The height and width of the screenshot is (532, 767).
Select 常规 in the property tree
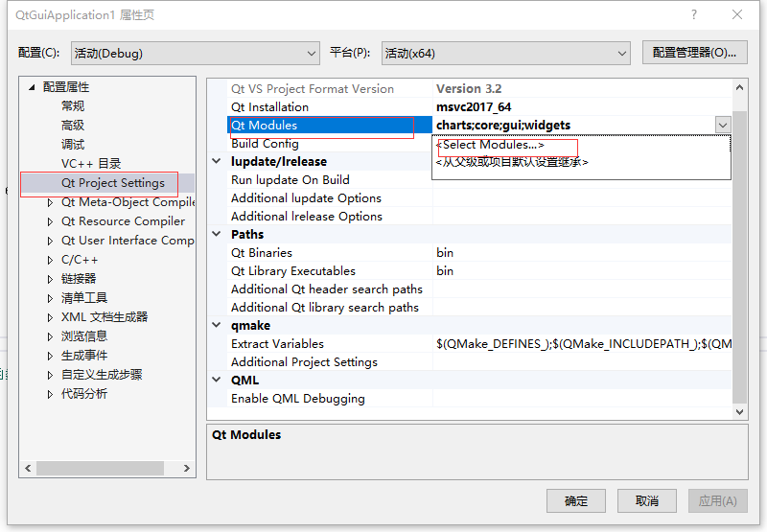coord(73,106)
